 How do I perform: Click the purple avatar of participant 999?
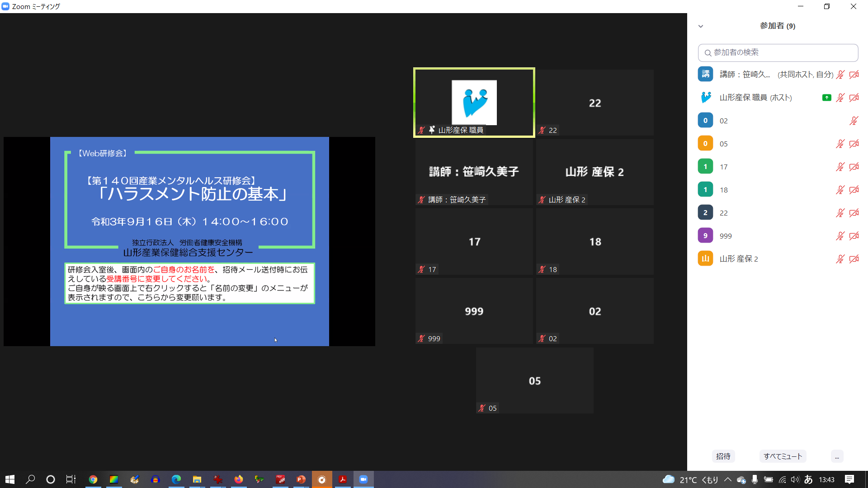coord(705,235)
